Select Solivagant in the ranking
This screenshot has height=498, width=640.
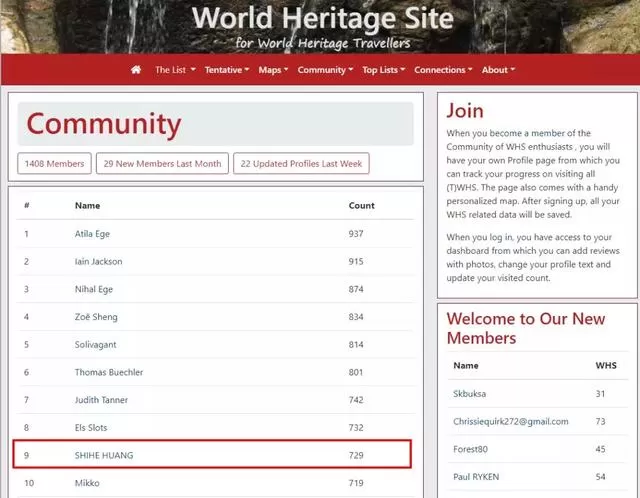point(95,345)
